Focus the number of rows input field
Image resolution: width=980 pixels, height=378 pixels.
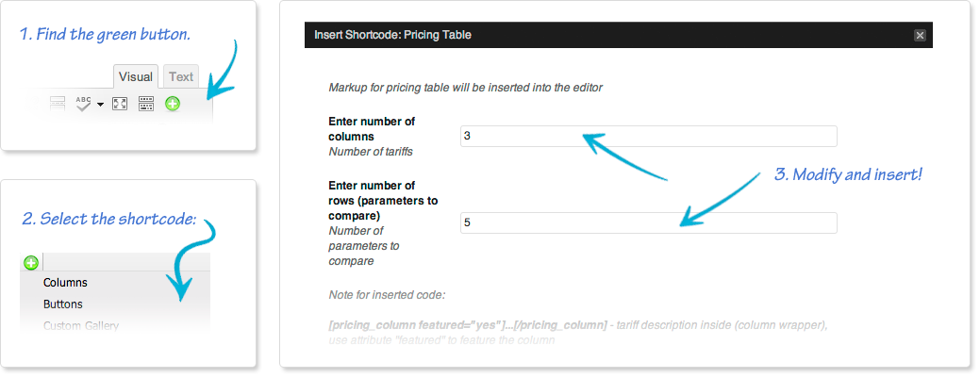click(648, 223)
